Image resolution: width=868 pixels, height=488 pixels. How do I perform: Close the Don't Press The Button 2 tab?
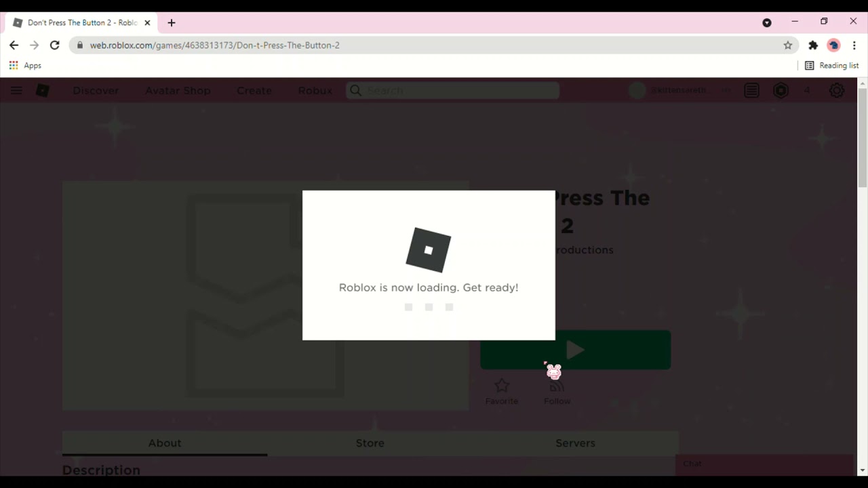(147, 22)
